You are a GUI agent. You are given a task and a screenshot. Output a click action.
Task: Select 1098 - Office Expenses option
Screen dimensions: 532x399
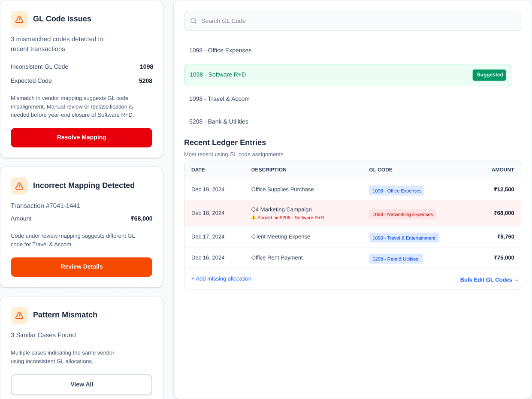point(221,51)
